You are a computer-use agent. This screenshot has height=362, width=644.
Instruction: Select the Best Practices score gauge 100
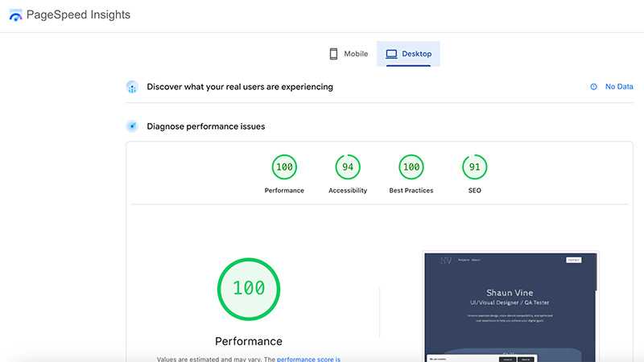(411, 167)
